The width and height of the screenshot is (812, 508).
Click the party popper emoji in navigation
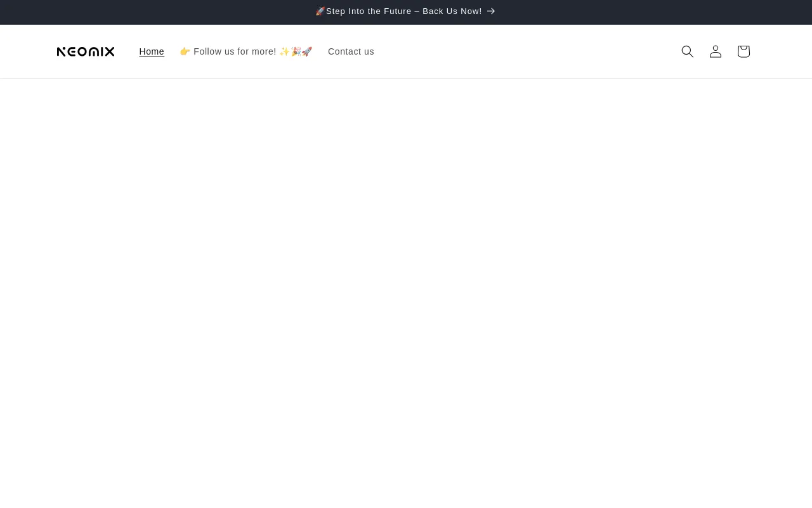click(296, 51)
